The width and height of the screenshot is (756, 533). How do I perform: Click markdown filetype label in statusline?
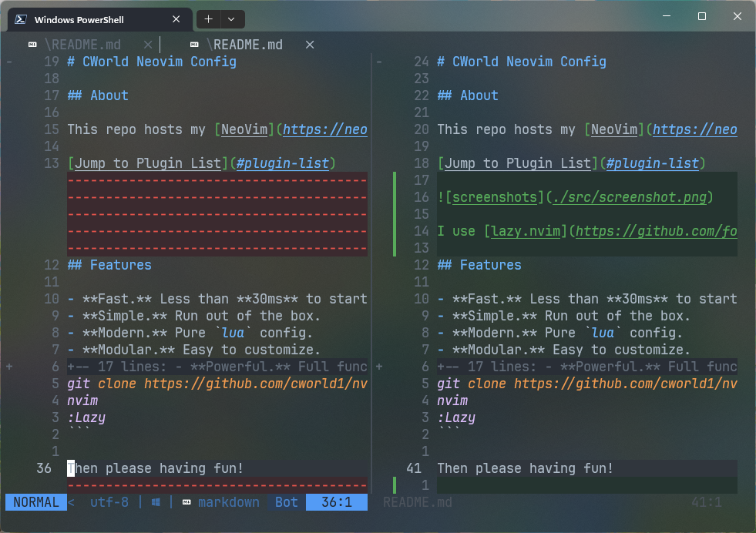point(229,502)
